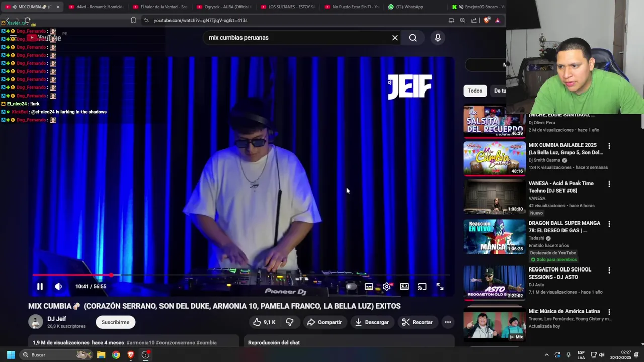Close the MIX CUMBIA tab
644x362 pixels.
tap(58, 7)
